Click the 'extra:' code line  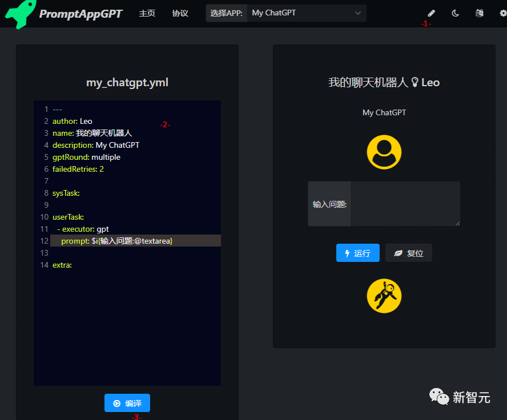click(62, 265)
